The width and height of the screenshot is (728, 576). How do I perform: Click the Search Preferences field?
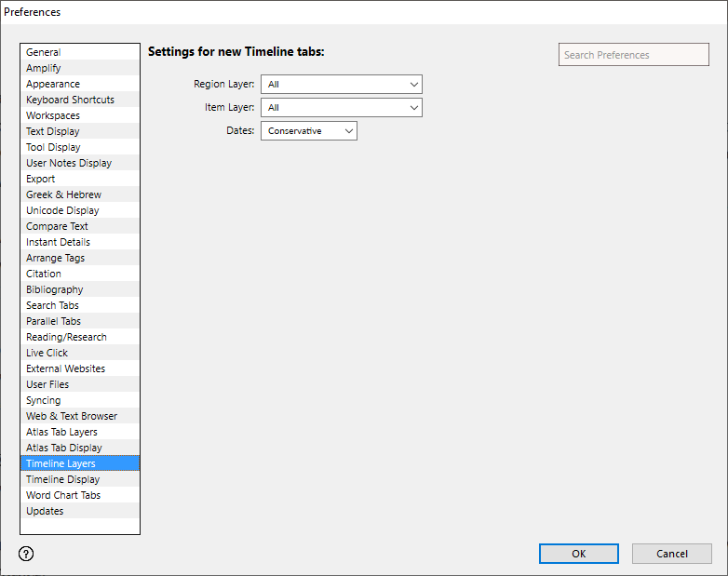[x=633, y=55]
